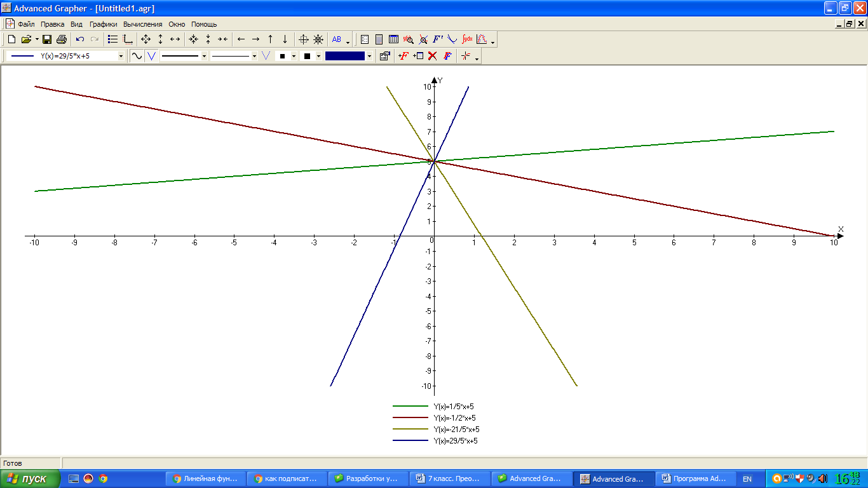Expand the Y(x)=29/5*x+5 graph selector
868x488 pixels.
pyautogui.click(x=121, y=56)
